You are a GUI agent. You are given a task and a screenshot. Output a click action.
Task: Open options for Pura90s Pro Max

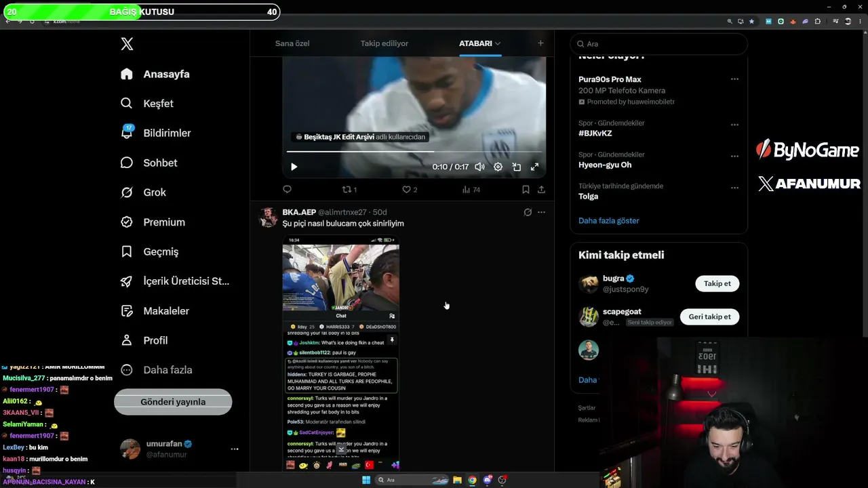[x=734, y=79]
